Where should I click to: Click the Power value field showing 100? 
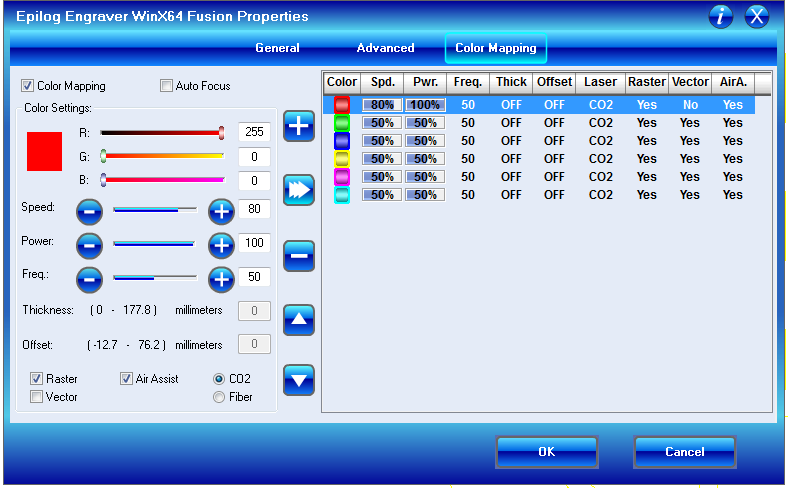tap(254, 243)
